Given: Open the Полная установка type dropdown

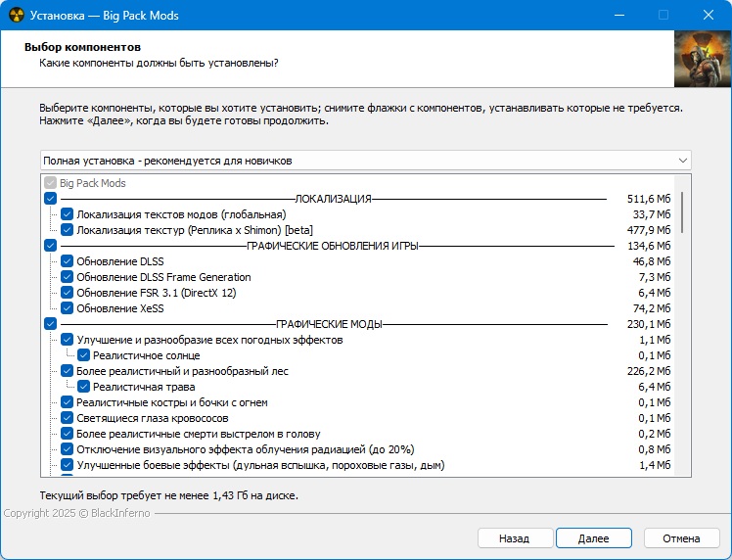Looking at the screenshot, I should click(x=366, y=160).
